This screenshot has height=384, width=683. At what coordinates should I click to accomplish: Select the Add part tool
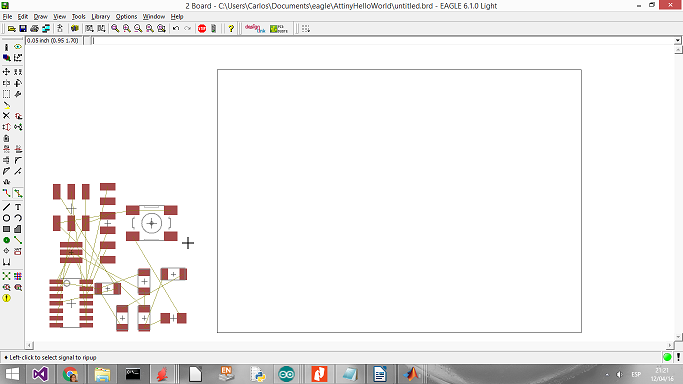18,116
